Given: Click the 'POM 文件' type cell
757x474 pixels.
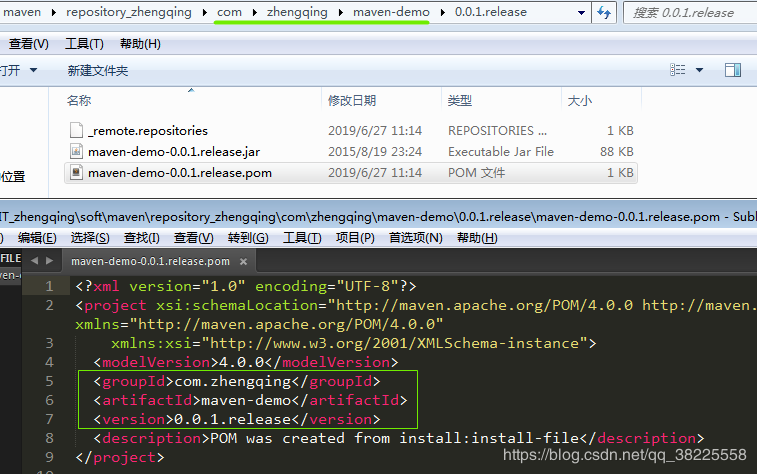Looking at the screenshot, I should pyautogui.click(x=476, y=173).
